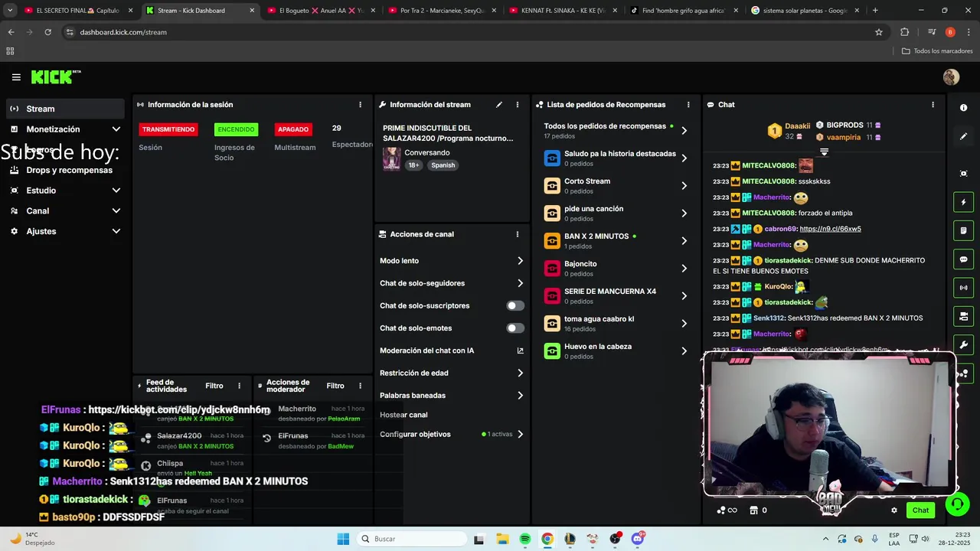Open the n9.cl/66xw5 link in chat

(830, 229)
